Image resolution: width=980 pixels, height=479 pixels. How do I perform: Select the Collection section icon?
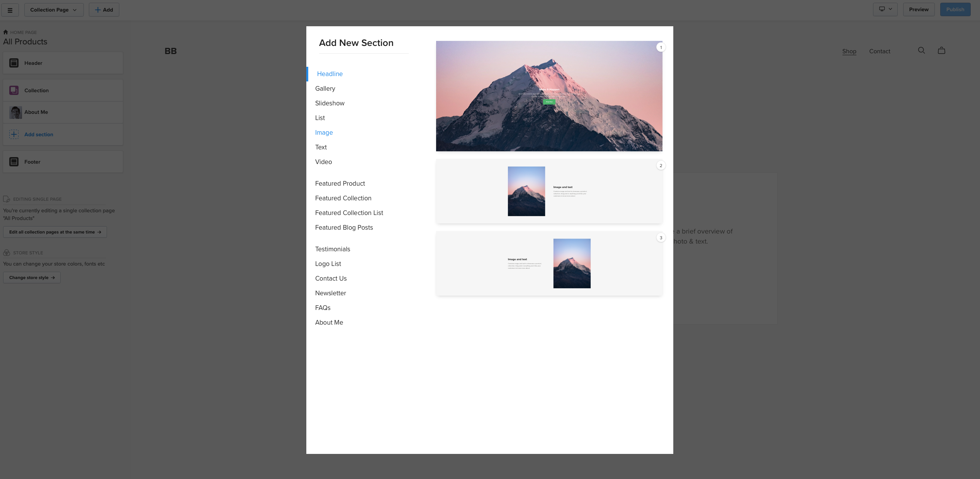(14, 90)
